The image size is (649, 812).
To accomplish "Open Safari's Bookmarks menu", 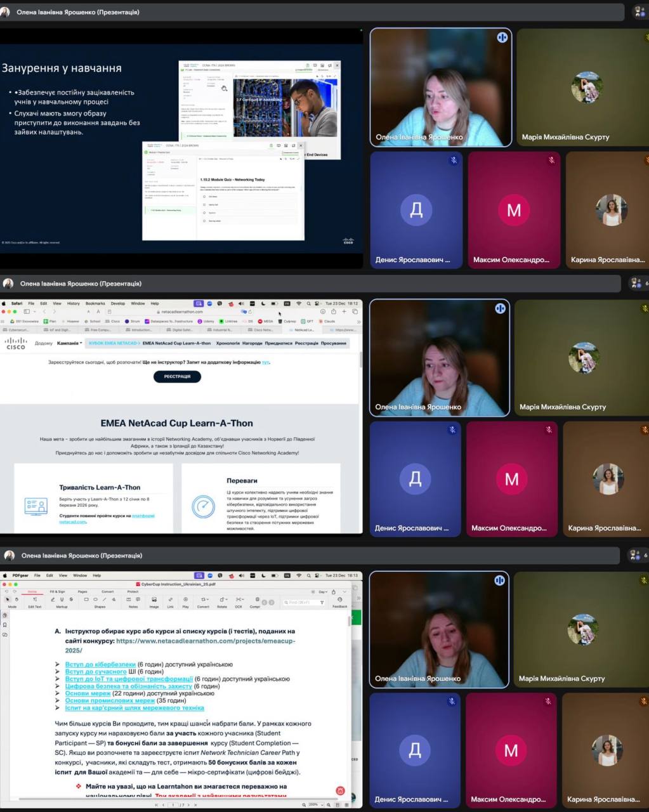I will tap(95, 303).
